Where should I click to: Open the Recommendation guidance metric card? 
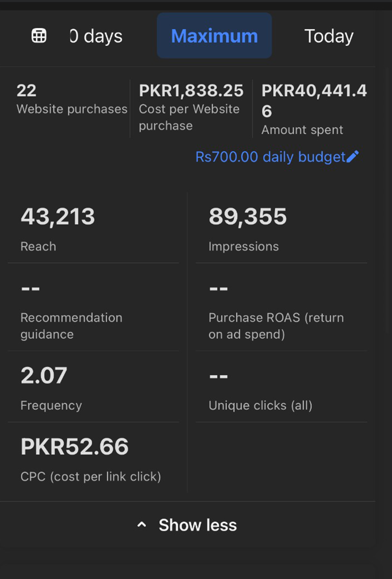[93, 311]
